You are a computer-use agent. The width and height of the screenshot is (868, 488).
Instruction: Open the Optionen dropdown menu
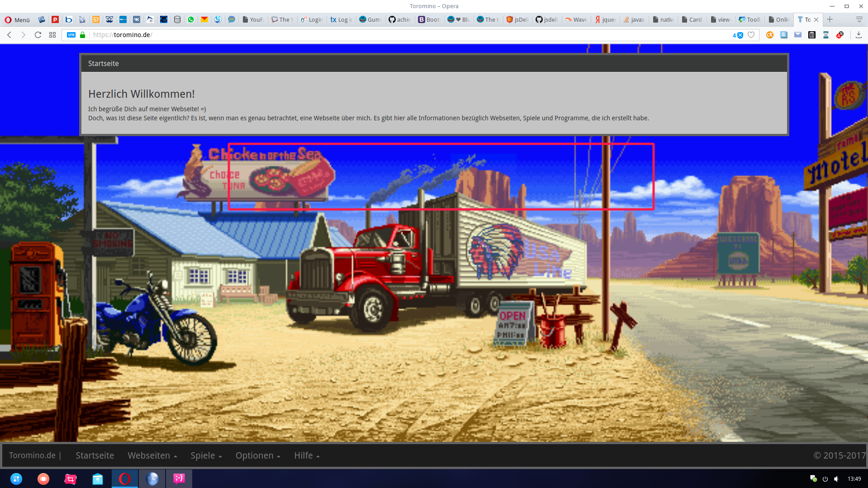(x=257, y=455)
